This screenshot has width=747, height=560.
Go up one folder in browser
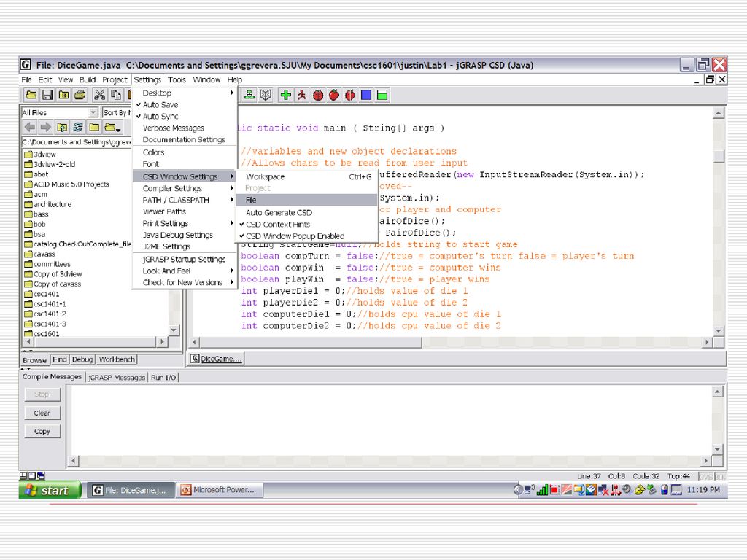pyautogui.click(x=62, y=127)
